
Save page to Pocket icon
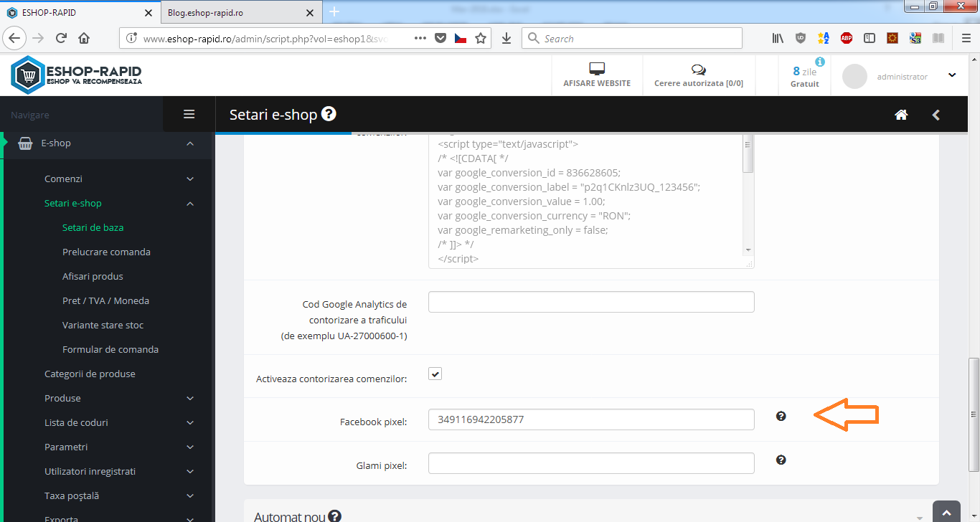(x=440, y=38)
